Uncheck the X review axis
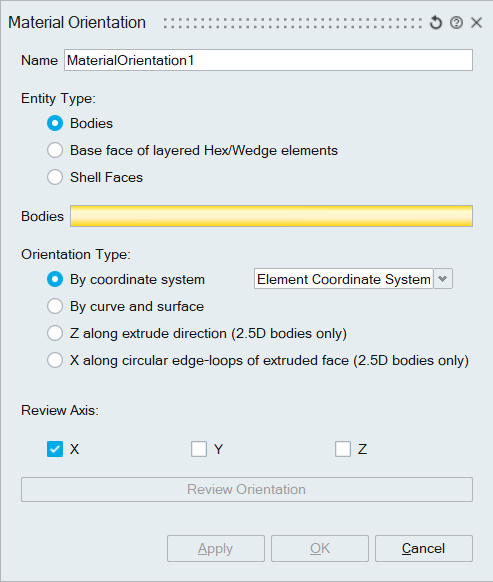The image size is (493, 582). coord(55,449)
